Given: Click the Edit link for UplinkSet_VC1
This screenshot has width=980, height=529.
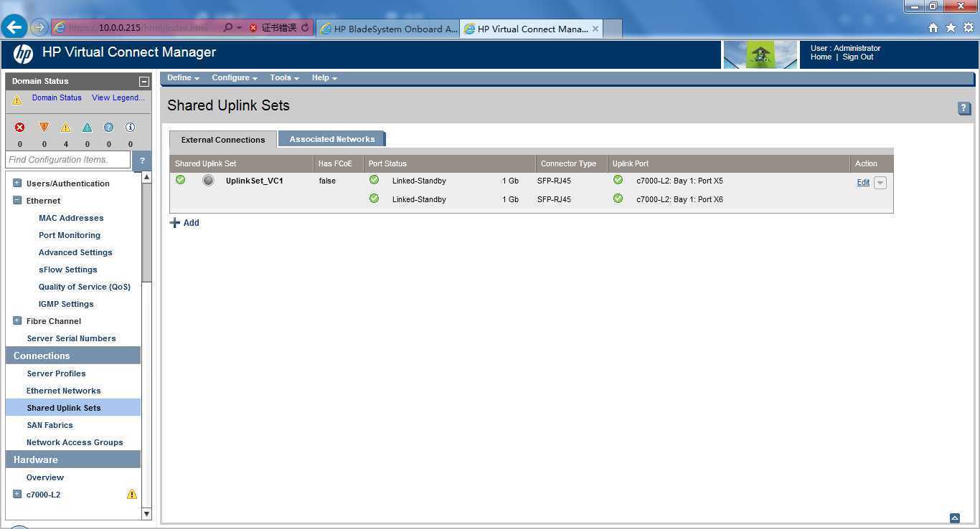Looking at the screenshot, I should (863, 183).
